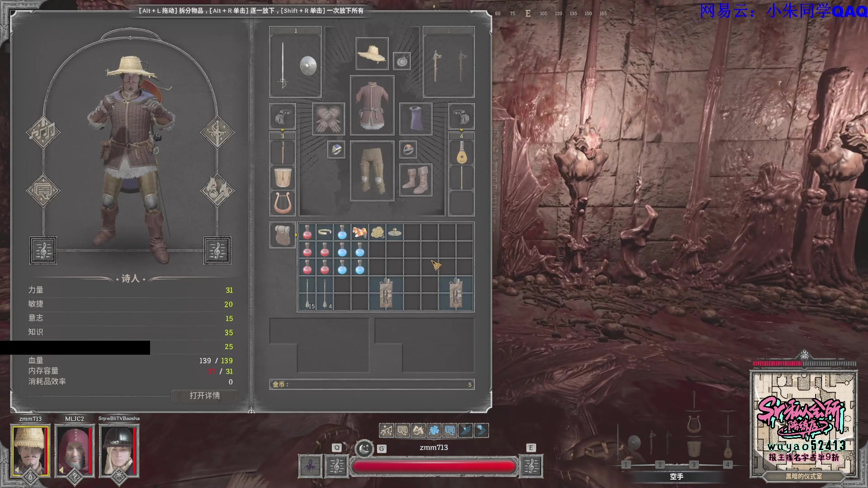Click the G key indicator
Image resolution: width=868 pixels, height=488 pixels.
382,448
